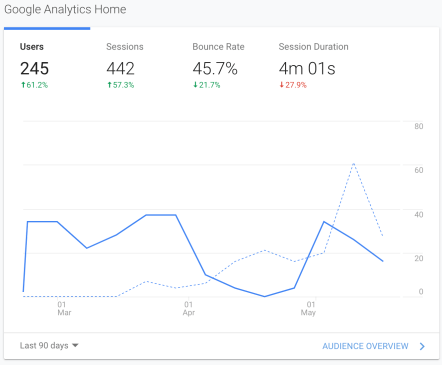The image size is (442, 365).
Task: Click the red 27.9% decrease indicator
Action: [x=293, y=85]
